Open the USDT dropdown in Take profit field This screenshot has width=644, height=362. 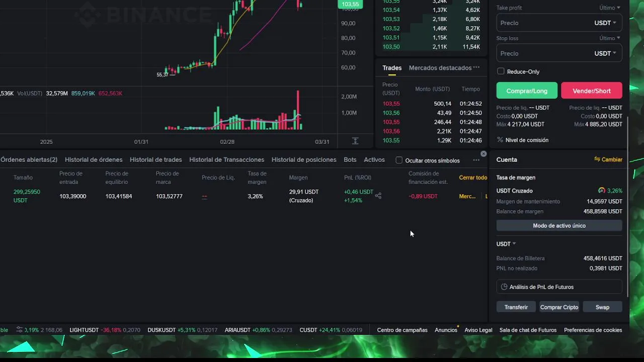605,23
